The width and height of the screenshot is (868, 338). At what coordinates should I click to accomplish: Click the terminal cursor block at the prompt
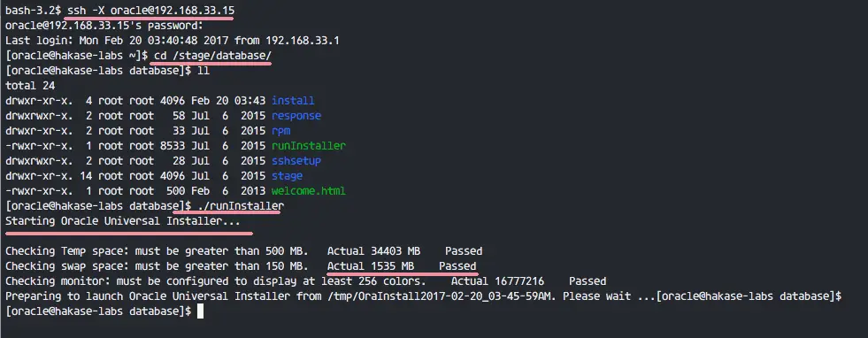[200, 311]
